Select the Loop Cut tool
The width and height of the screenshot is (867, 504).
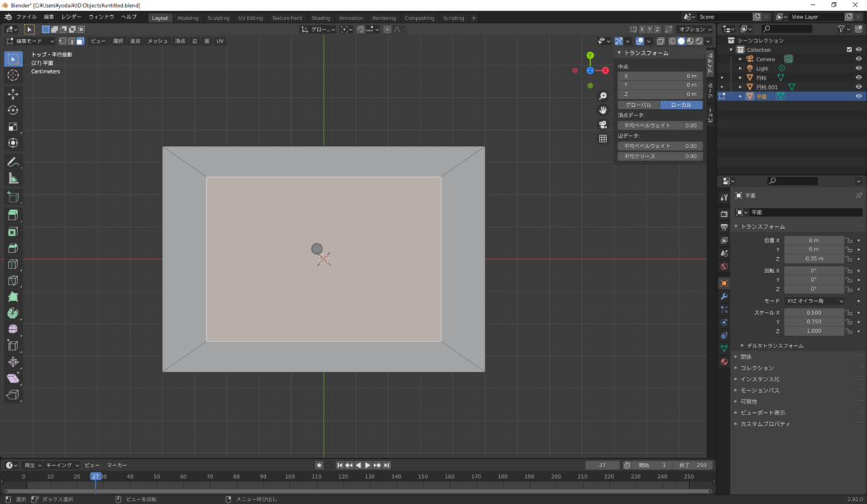(x=13, y=264)
